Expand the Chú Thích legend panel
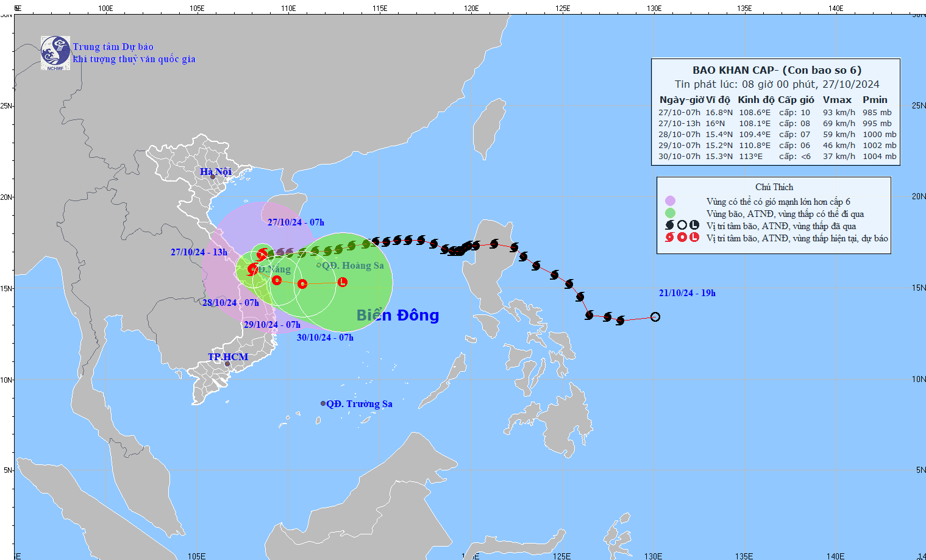 [774, 187]
